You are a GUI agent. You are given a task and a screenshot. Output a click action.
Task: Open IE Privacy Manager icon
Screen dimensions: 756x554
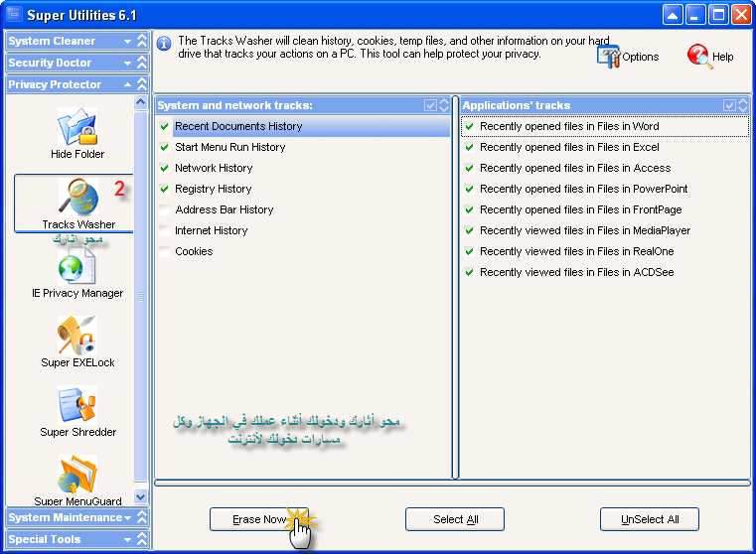(77, 266)
